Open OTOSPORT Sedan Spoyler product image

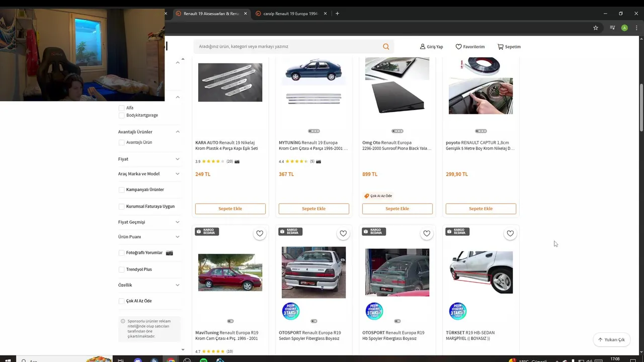coord(313,273)
